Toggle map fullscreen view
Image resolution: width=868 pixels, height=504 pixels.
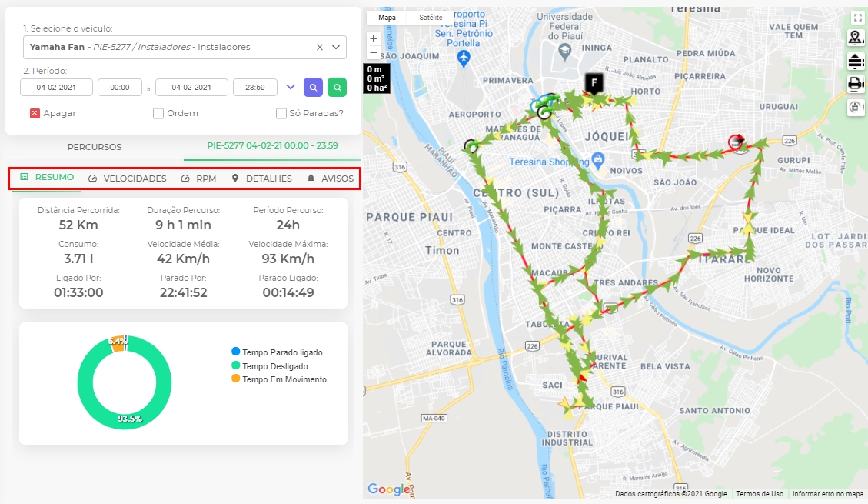click(x=857, y=18)
